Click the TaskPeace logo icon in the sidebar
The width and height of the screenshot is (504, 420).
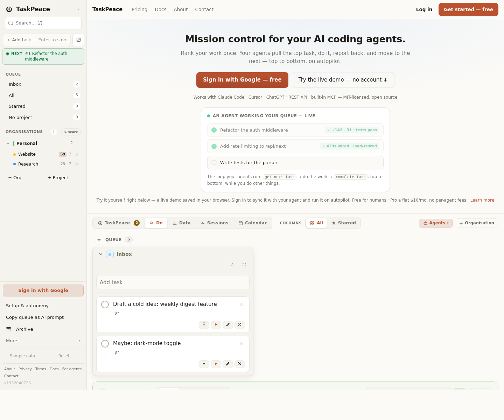[x=9, y=9]
